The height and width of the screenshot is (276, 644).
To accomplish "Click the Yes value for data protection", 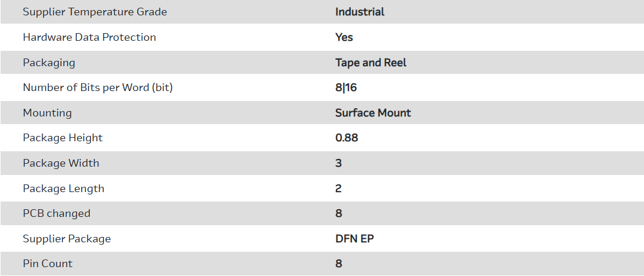I will [x=344, y=37].
